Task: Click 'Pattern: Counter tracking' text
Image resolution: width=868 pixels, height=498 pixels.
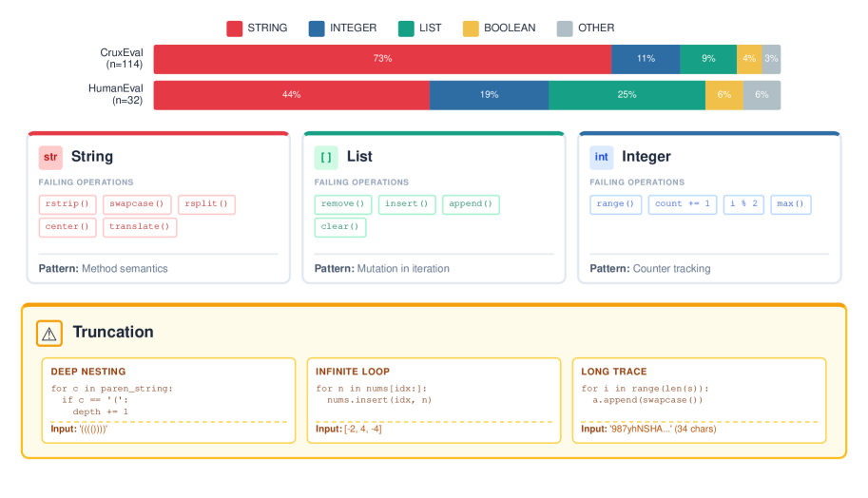Action: (650, 269)
